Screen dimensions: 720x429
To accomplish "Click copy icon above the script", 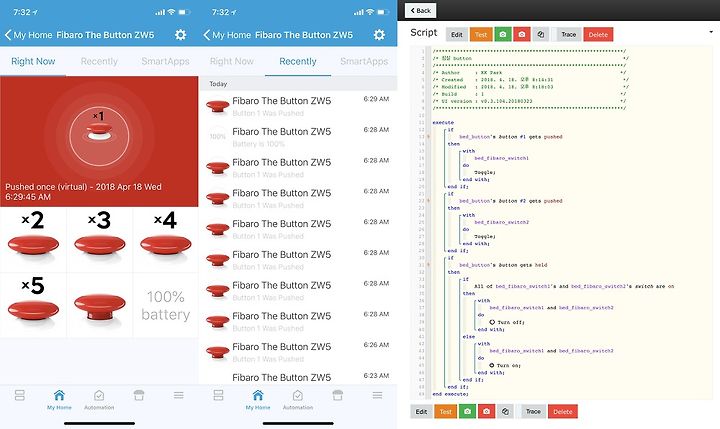I will (541, 34).
